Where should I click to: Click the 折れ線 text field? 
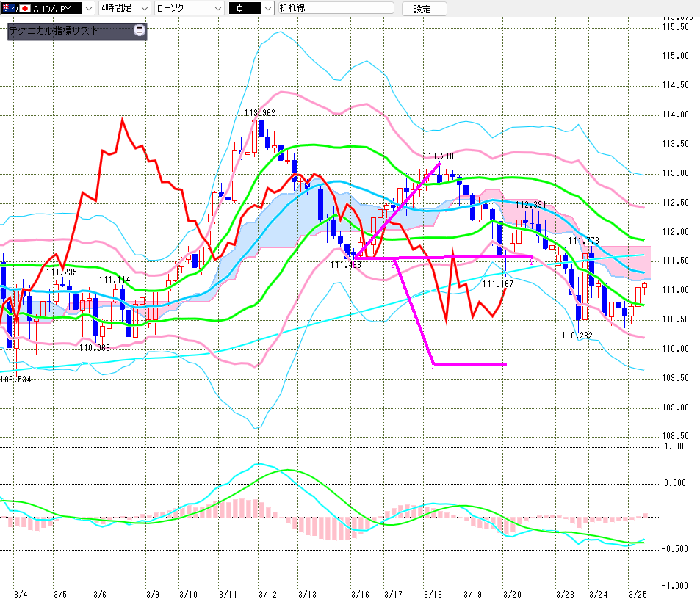click(334, 8)
